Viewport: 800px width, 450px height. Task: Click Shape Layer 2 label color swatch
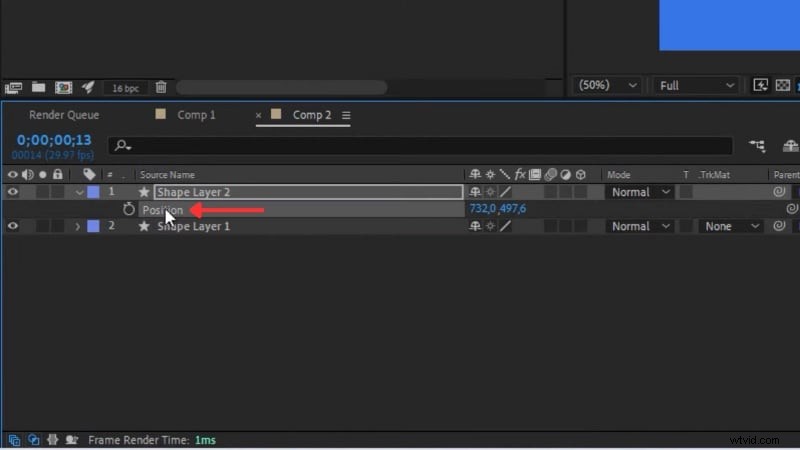93,192
